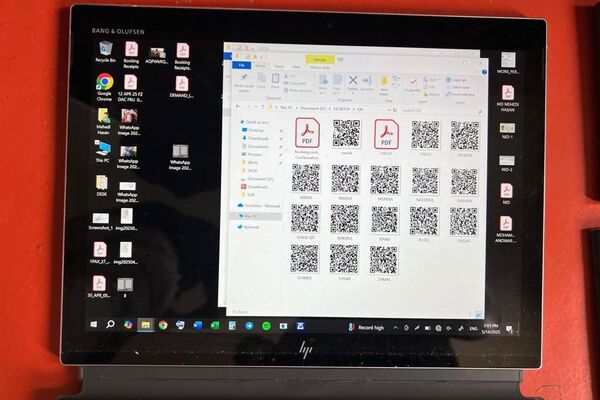Screen dimensions: 600x400
Task: Switch to the Share ribbon tab
Action: click(x=279, y=66)
